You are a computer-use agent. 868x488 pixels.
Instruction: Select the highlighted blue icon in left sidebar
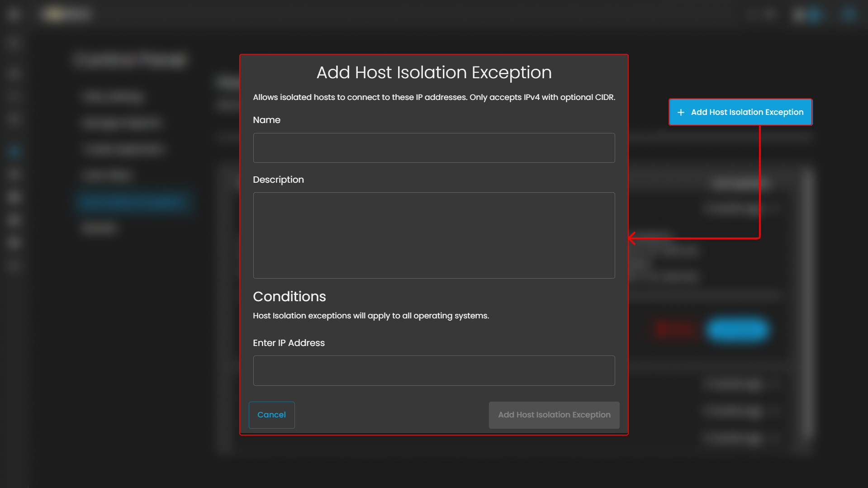click(14, 152)
